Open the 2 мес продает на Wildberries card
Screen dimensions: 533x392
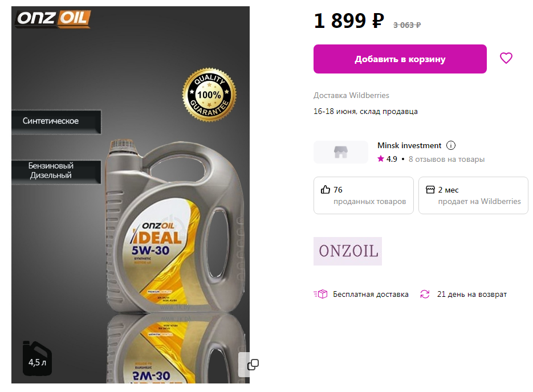(x=473, y=195)
